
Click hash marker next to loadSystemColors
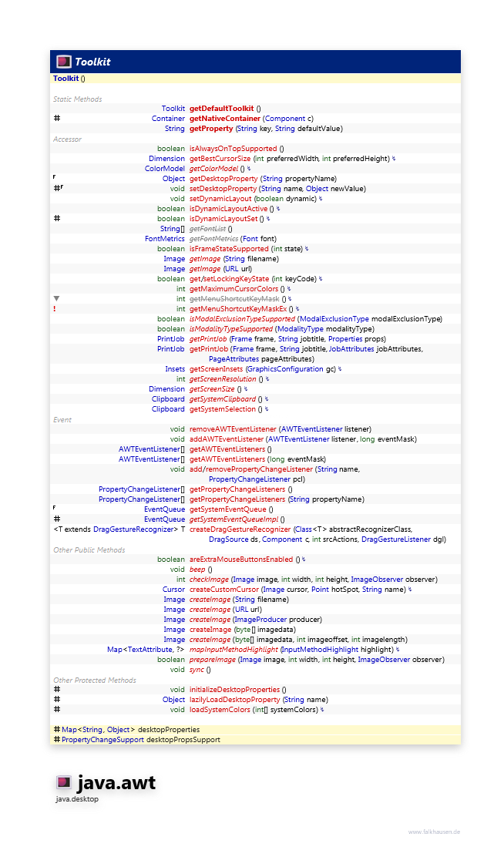pos(56,710)
